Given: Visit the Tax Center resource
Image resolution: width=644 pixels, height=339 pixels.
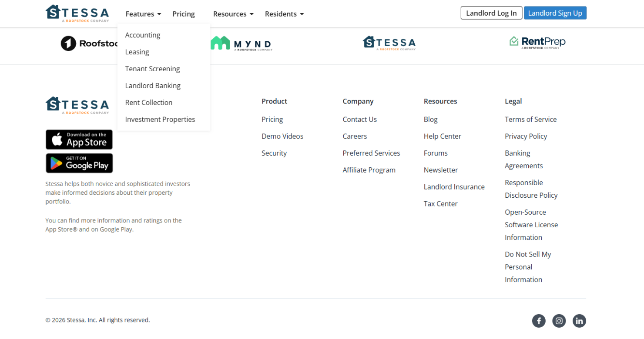Looking at the screenshot, I should pyautogui.click(x=440, y=203).
